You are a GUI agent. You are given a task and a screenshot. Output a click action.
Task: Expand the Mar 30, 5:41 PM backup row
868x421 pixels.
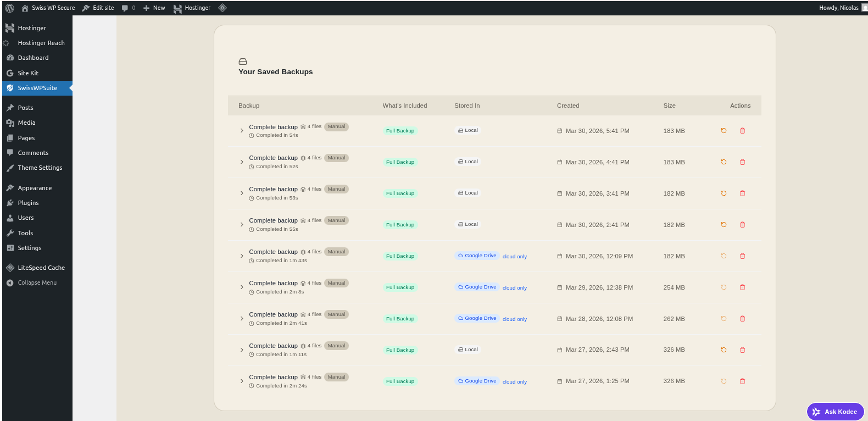coord(242,131)
